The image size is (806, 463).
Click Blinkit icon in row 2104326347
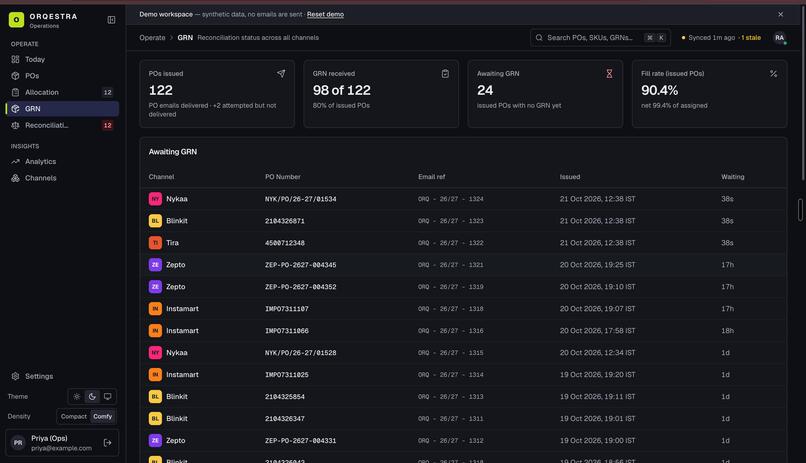[155, 418]
